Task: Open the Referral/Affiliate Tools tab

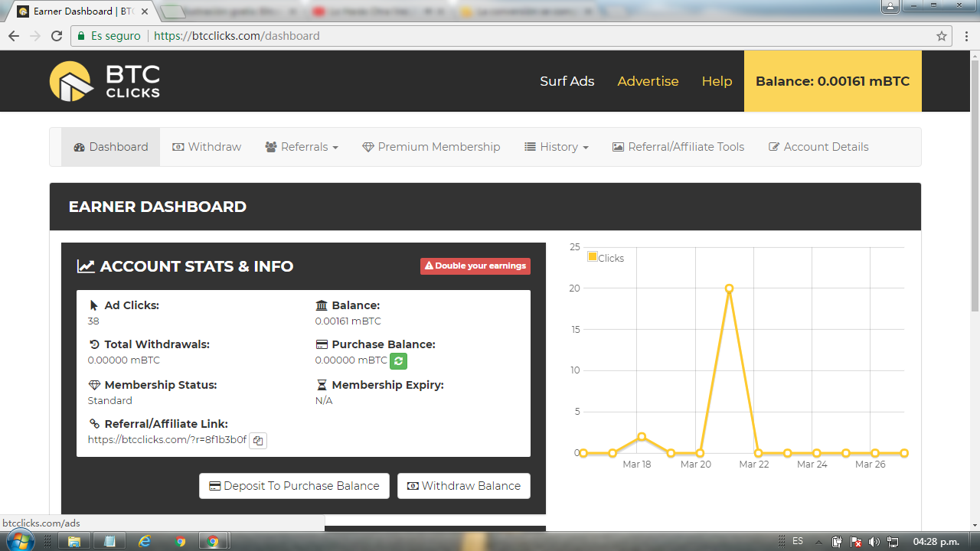Action: coord(678,147)
